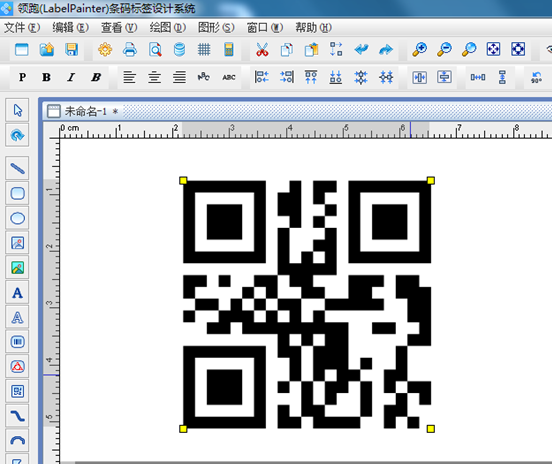This screenshot has height=464, width=552.
Task: Select the rounded rectangle tool
Action: click(x=17, y=193)
